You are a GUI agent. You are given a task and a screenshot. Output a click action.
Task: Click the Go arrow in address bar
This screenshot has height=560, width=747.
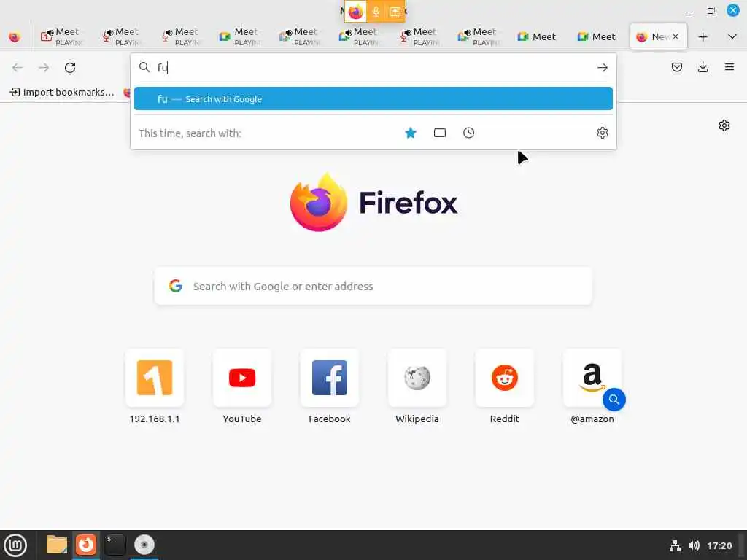click(602, 68)
